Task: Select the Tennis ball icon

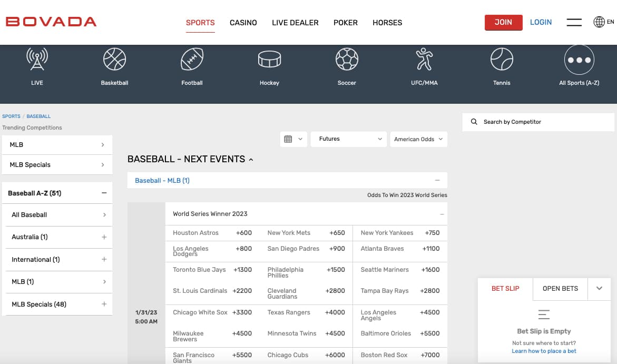Action: [502, 60]
